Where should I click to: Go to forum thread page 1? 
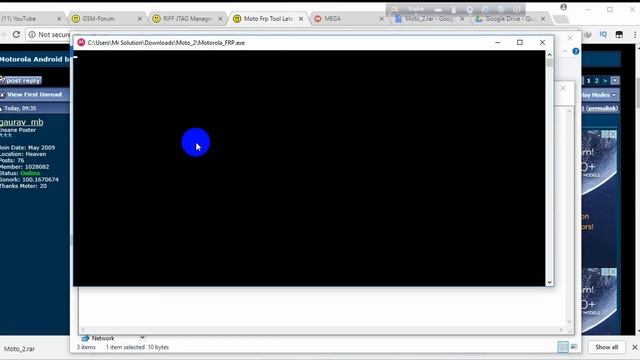tap(588, 81)
